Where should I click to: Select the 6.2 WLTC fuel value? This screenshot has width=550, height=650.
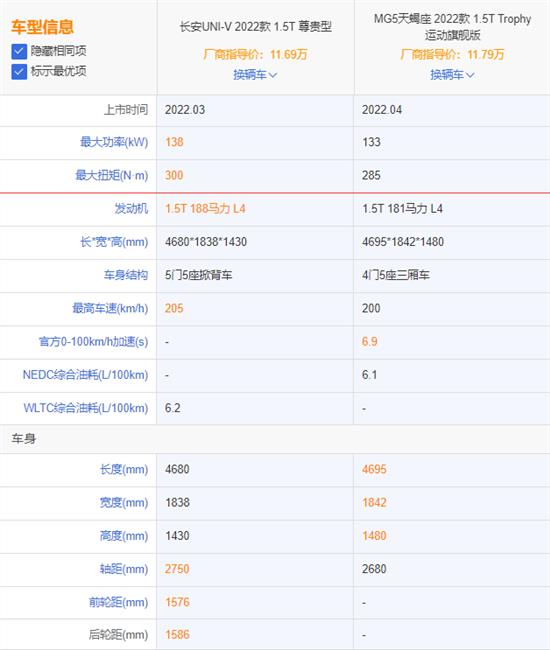(172, 408)
